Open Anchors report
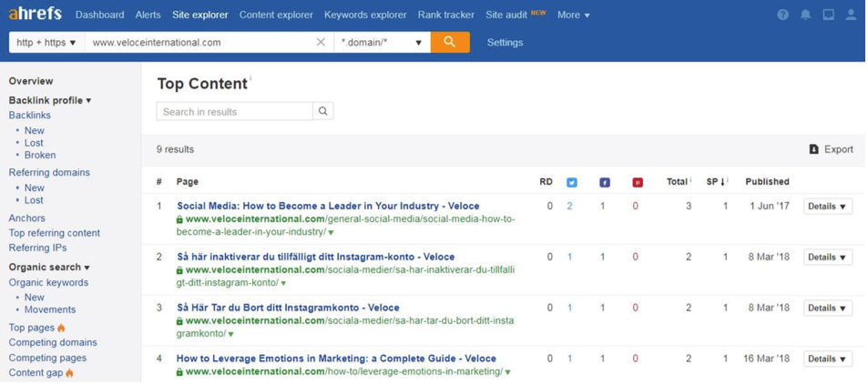Viewport: 868px width, 384px height. point(27,218)
